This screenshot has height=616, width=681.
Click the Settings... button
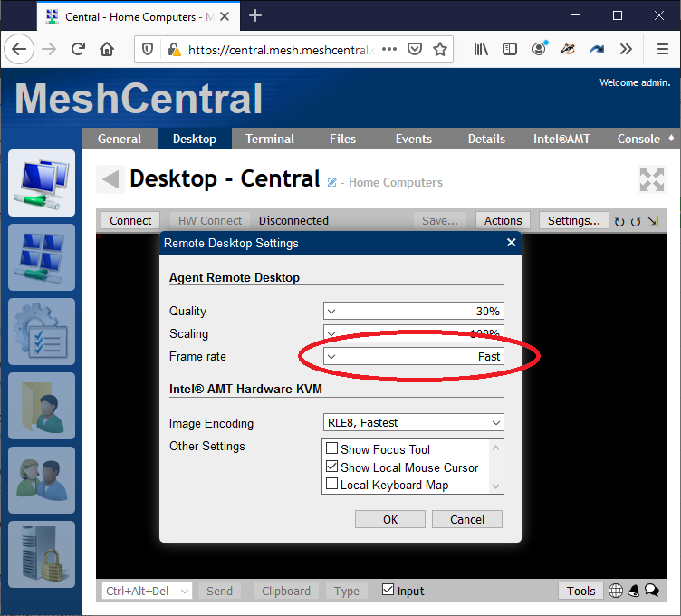coord(574,221)
